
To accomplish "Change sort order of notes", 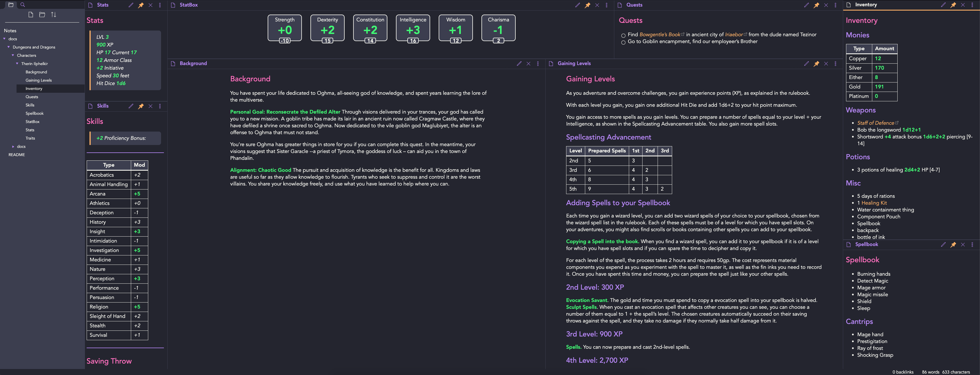I will tap(54, 15).
